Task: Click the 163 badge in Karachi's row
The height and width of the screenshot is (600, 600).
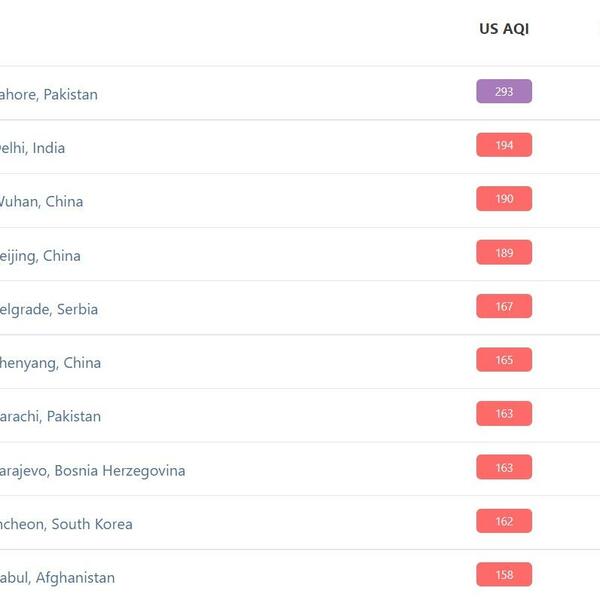Action: [504, 414]
